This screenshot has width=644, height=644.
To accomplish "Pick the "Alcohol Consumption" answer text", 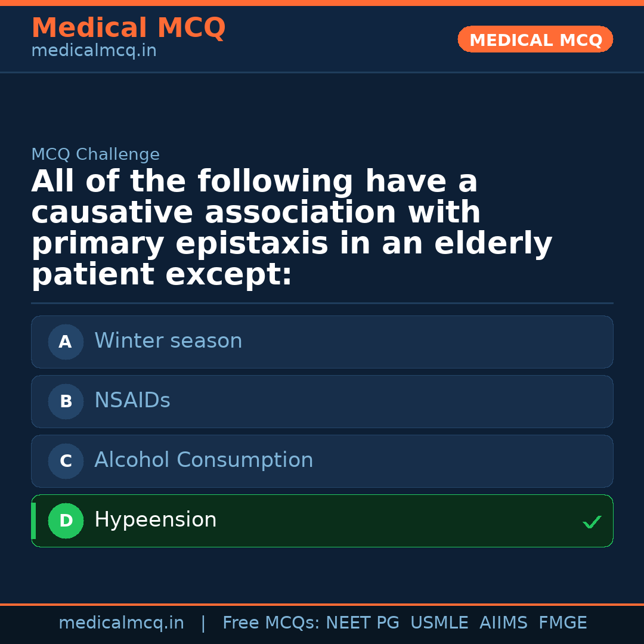I will click(x=203, y=460).
